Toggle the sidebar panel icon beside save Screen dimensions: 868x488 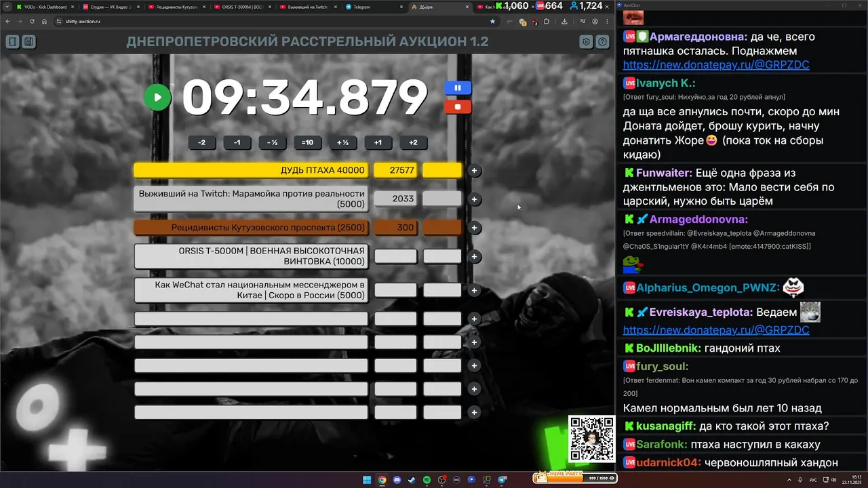tap(12, 42)
